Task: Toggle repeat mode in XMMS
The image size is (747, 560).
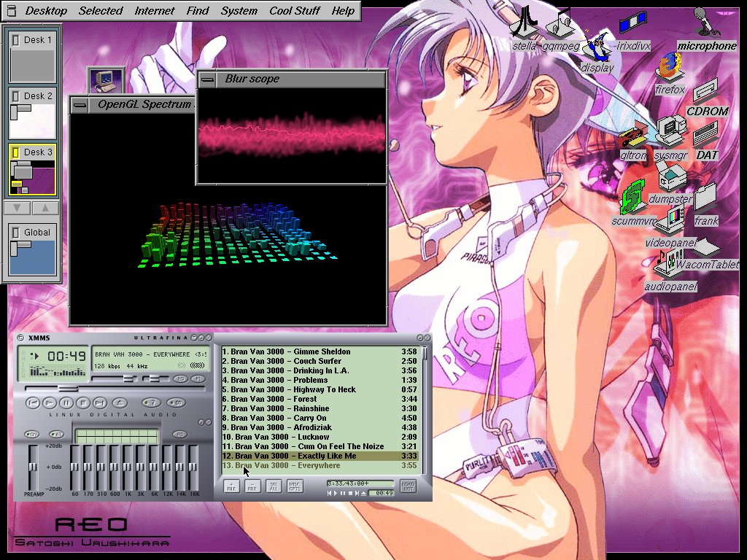Action: [176, 402]
